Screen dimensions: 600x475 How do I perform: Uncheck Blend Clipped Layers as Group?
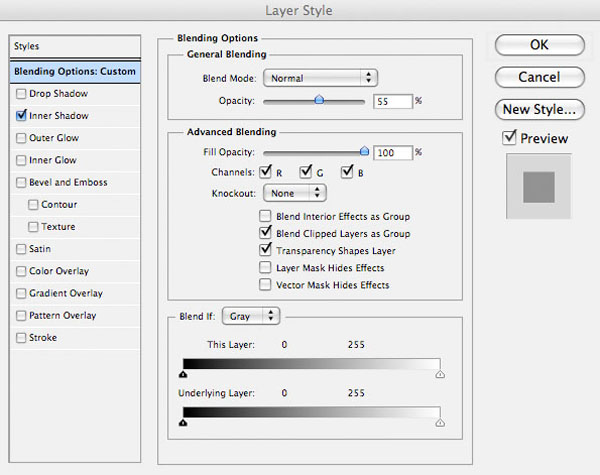tap(265, 233)
